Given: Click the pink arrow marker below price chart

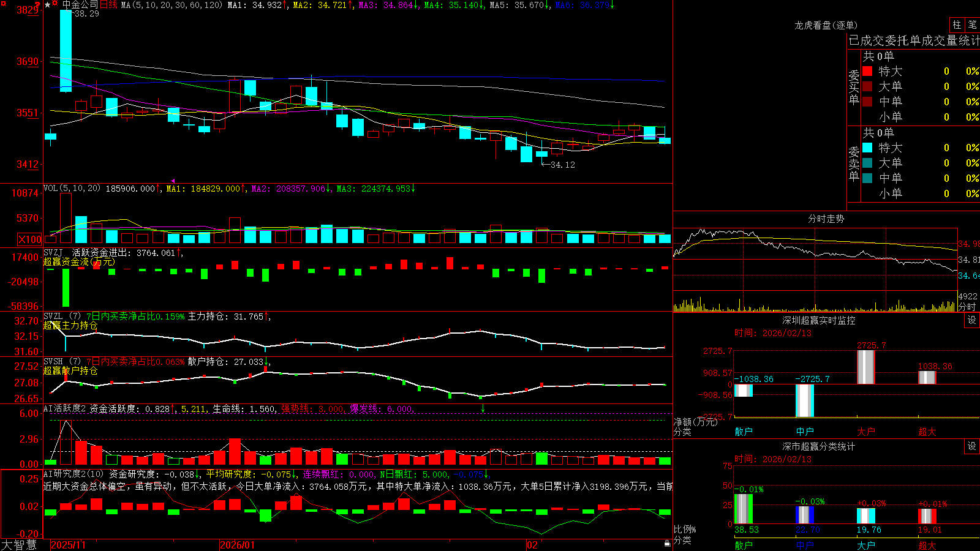Looking at the screenshot, I should [x=173, y=181].
